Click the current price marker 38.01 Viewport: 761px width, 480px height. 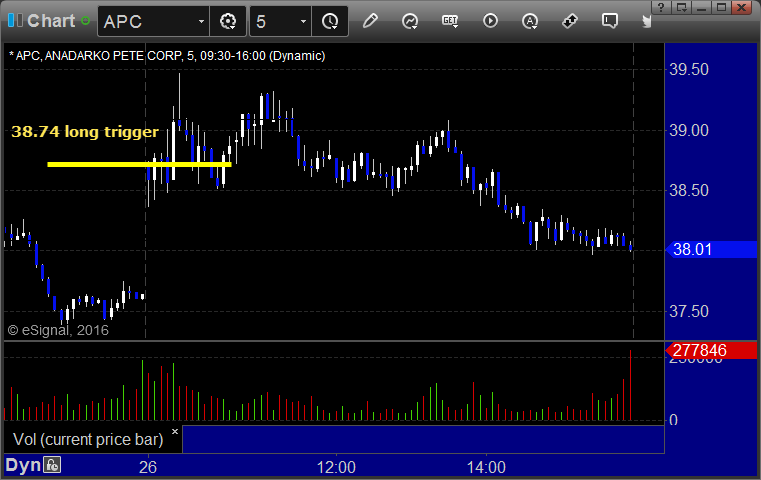pos(711,249)
